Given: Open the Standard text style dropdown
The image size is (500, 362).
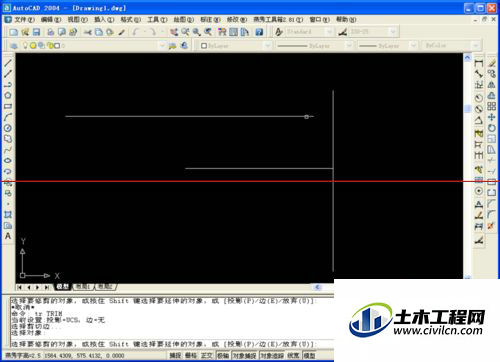Looking at the screenshot, I should (329, 32).
